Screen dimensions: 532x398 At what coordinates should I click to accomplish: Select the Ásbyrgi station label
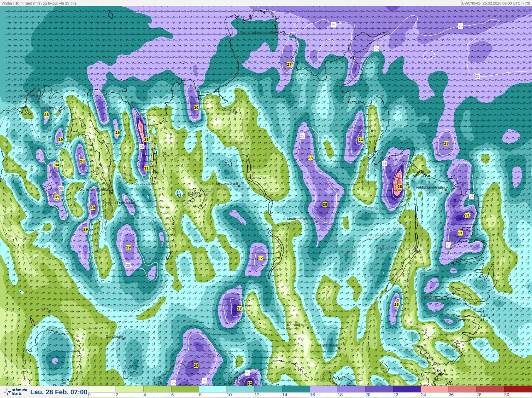229,110
